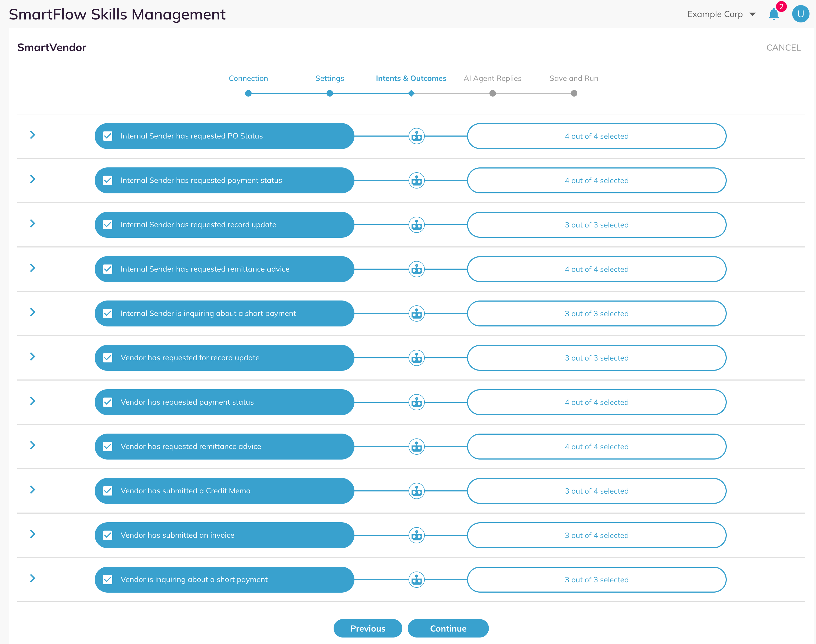Click robot icon for Internal remittance advice
This screenshot has width=816, height=644.
click(417, 269)
